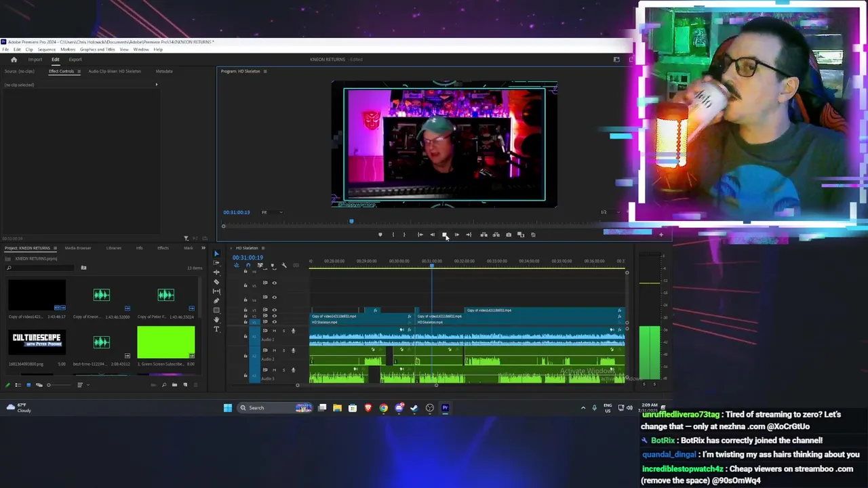Click Export Frame camera icon

509,235
